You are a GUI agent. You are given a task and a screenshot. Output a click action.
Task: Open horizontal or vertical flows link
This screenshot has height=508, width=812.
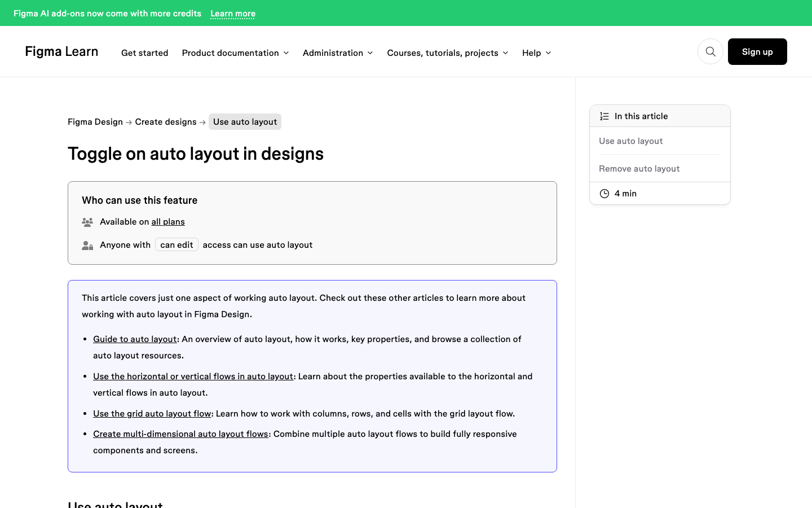193,376
